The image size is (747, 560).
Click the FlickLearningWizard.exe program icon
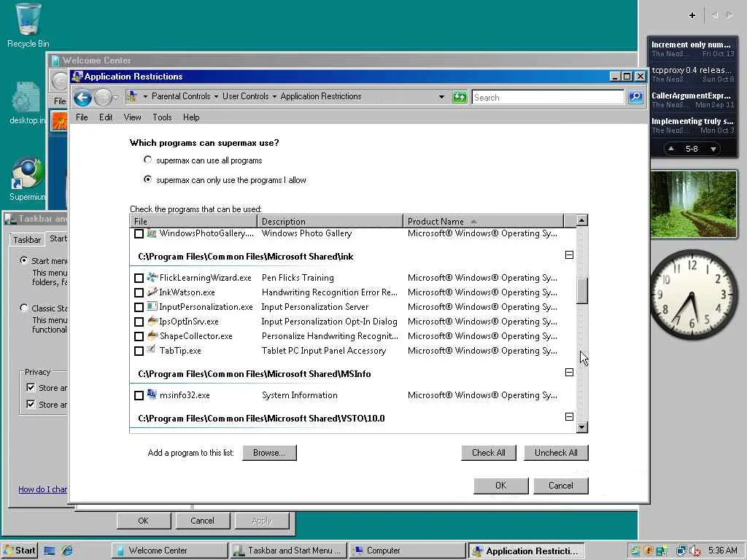pyautogui.click(x=152, y=277)
